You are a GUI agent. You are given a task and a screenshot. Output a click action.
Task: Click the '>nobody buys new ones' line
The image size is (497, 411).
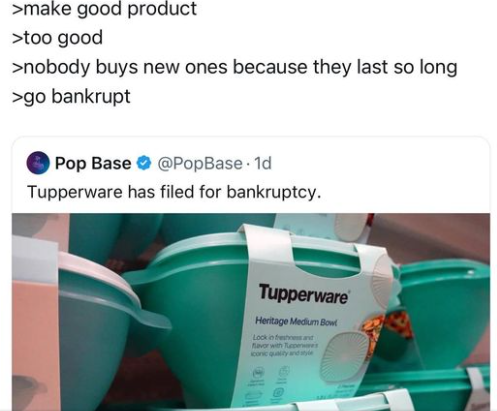[x=234, y=67]
